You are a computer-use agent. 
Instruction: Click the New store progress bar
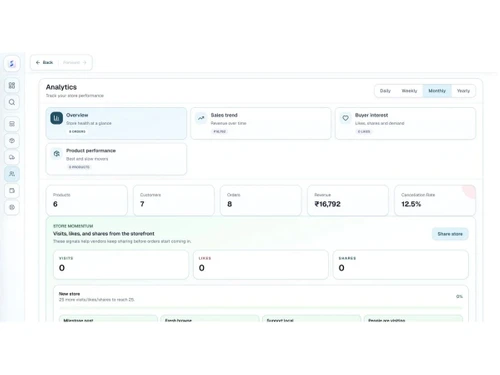(x=261, y=308)
